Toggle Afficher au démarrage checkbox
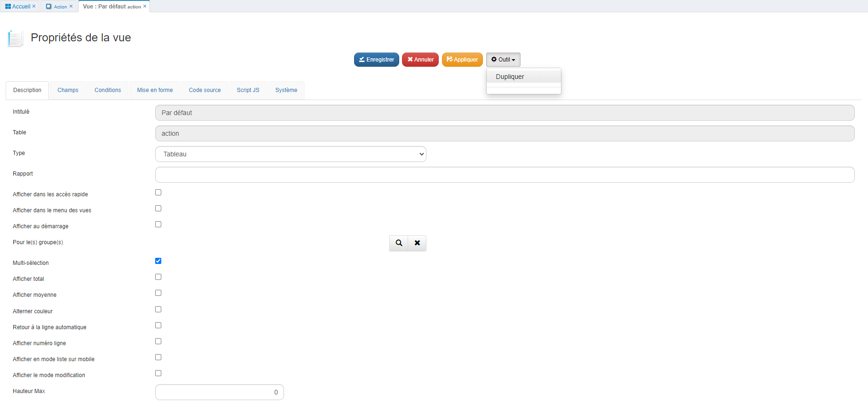 coord(158,224)
